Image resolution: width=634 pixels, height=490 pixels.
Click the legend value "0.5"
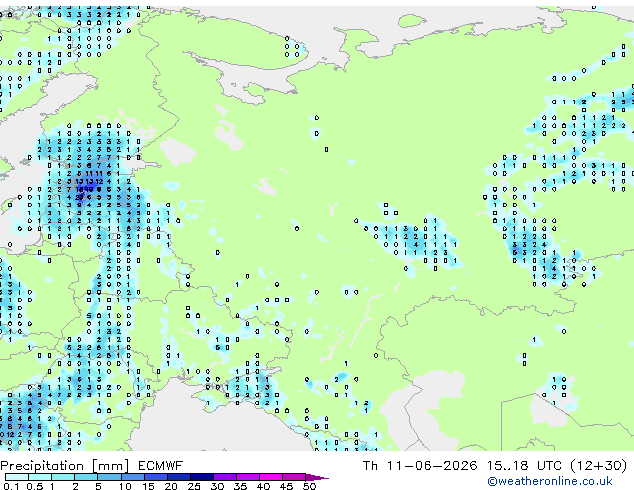[x=35, y=486]
